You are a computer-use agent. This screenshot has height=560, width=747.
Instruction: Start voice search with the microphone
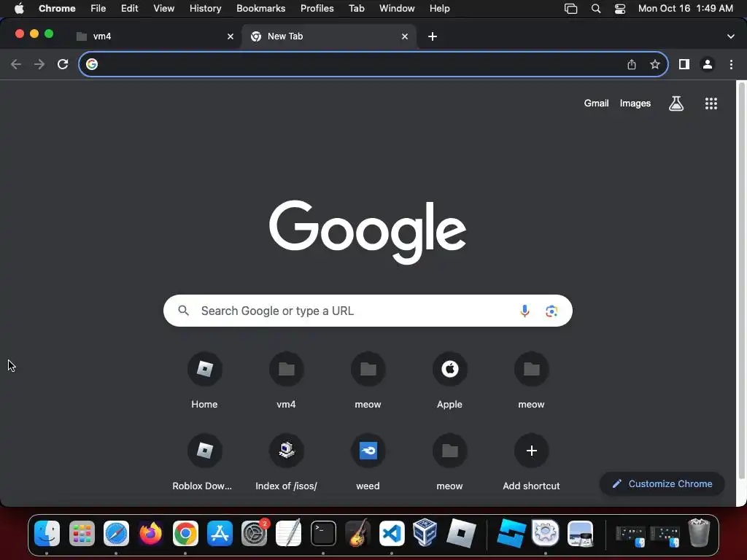pos(525,311)
